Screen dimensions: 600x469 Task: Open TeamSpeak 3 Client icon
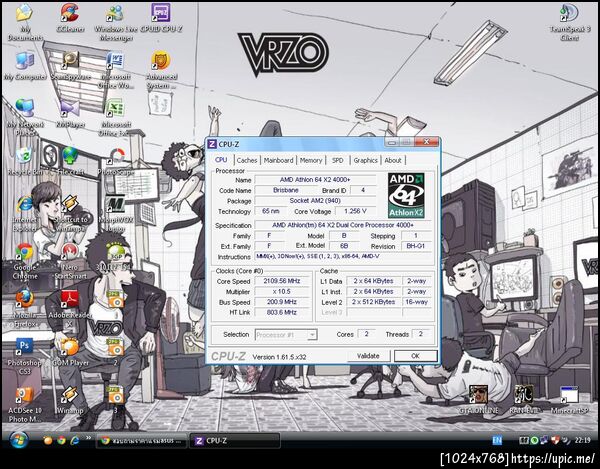(570, 22)
